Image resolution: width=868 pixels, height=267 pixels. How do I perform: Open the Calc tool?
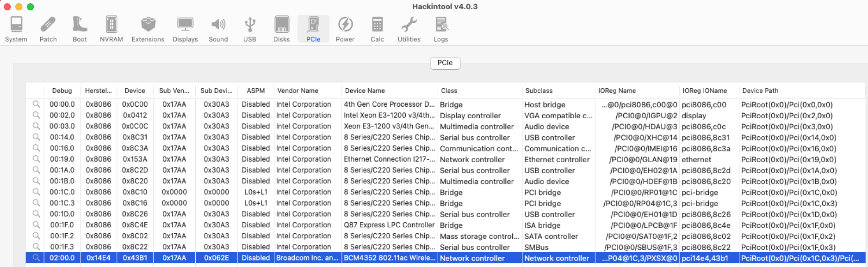tap(377, 29)
